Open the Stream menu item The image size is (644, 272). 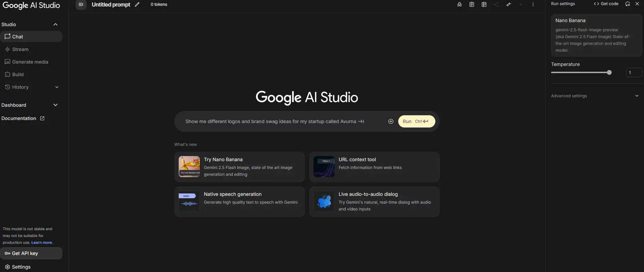(31, 49)
